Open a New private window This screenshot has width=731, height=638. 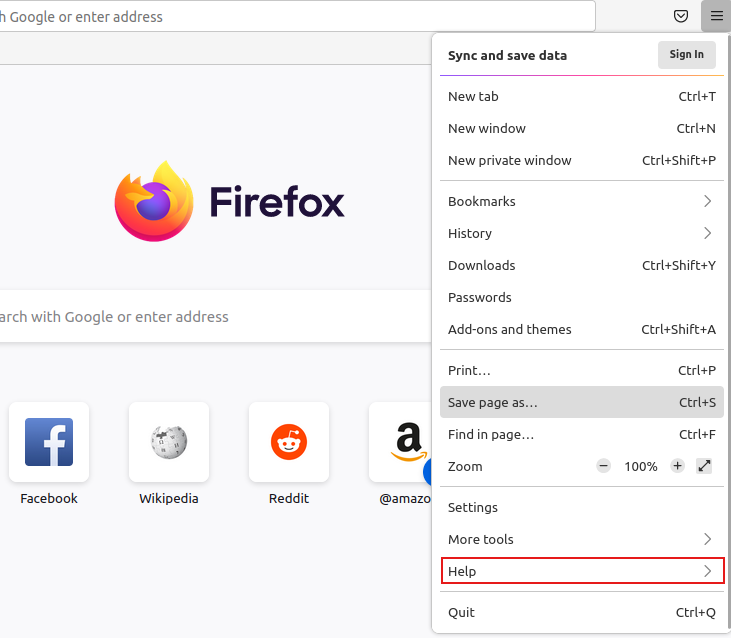pos(582,160)
